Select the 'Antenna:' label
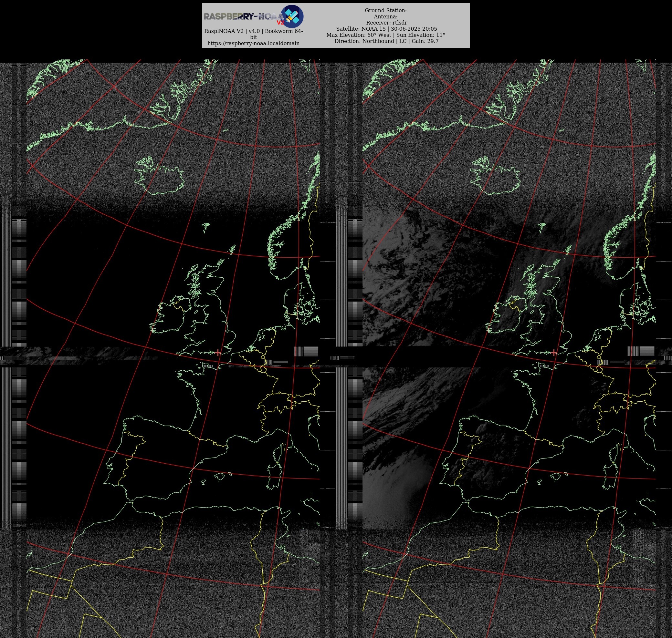This screenshot has width=672, height=638. click(x=385, y=17)
